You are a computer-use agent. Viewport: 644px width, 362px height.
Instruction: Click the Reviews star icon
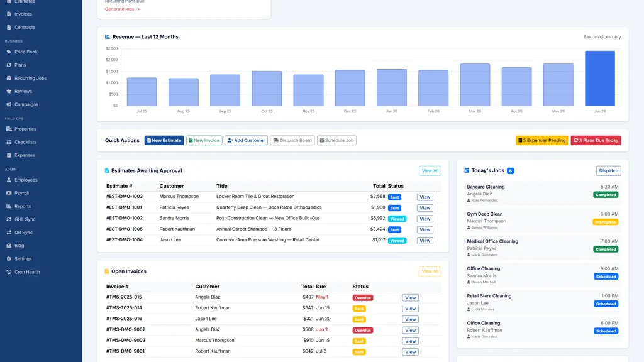(9, 91)
